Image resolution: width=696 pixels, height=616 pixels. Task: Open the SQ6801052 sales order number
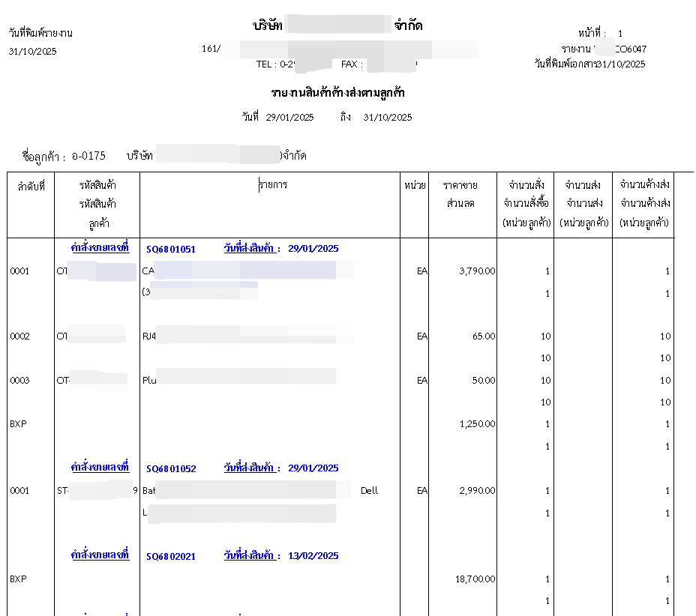[x=171, y=469]
